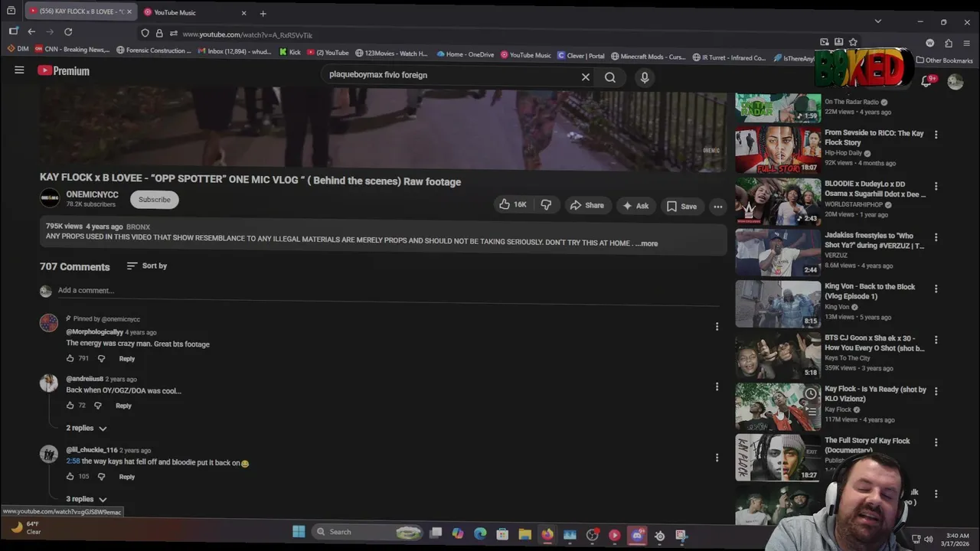Open options menu for @Morphologicallyy comment

tap(717, 327)
